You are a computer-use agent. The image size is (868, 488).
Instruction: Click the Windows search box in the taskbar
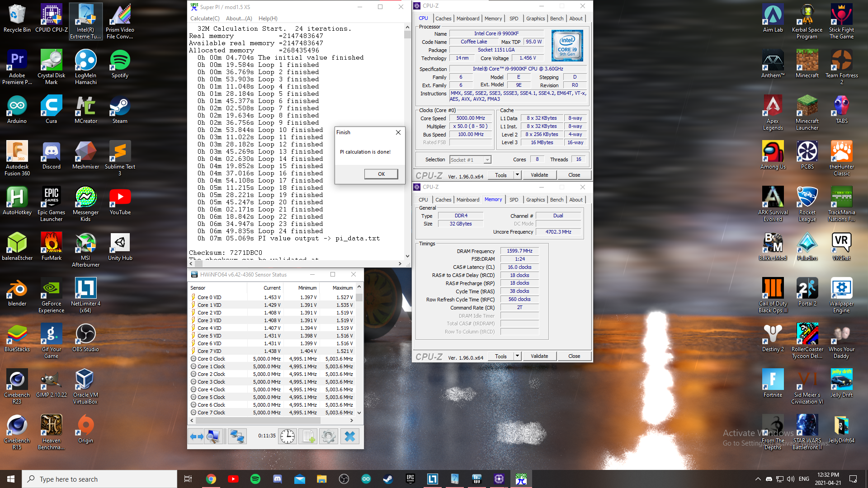(99, 479)
